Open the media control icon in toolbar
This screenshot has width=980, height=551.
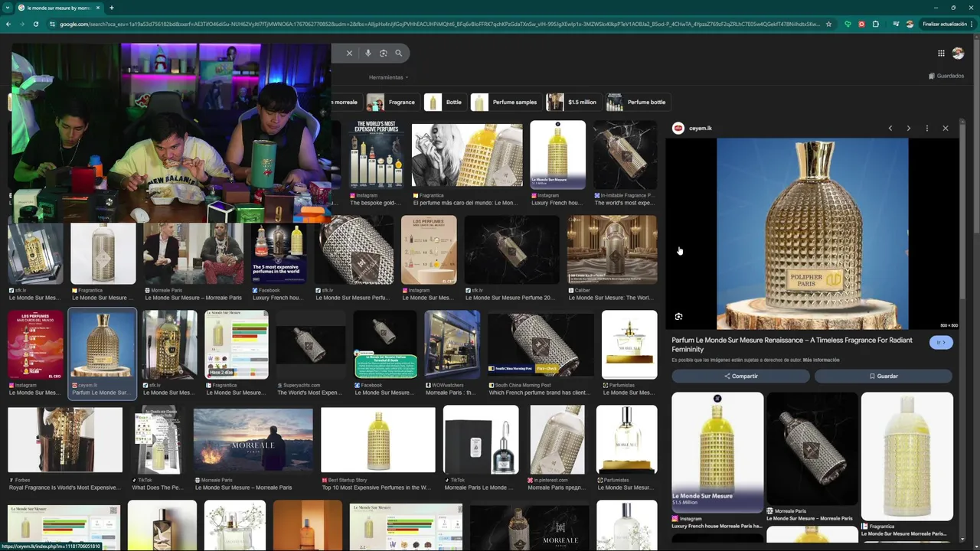click(x=896, y=24)
